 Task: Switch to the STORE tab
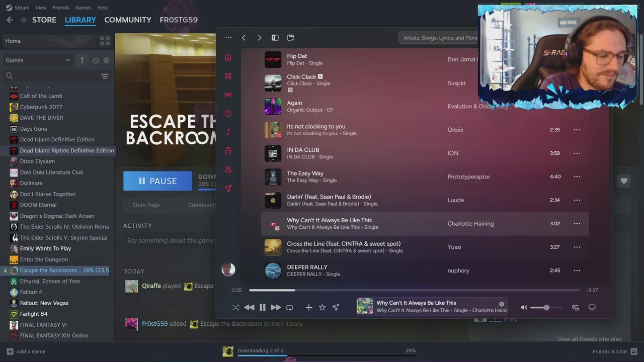[44, 20]
